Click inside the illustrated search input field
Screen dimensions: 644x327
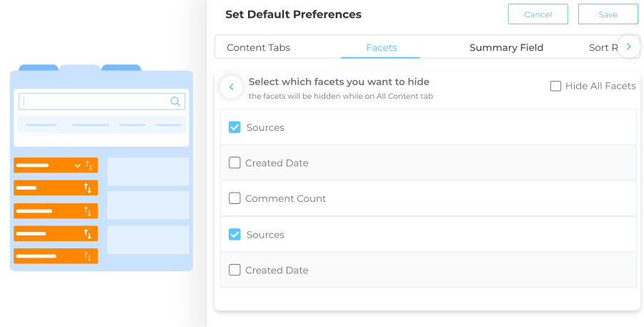(93, 102)
